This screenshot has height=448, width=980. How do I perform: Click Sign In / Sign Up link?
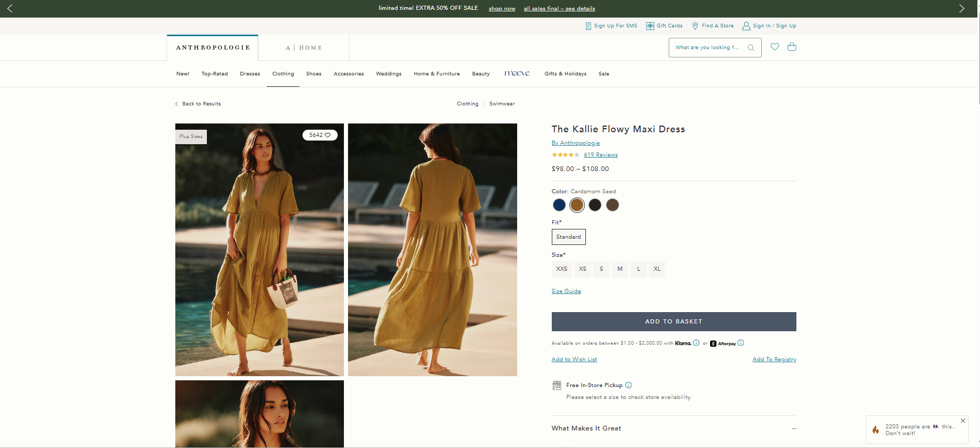(x=774, y=26)
